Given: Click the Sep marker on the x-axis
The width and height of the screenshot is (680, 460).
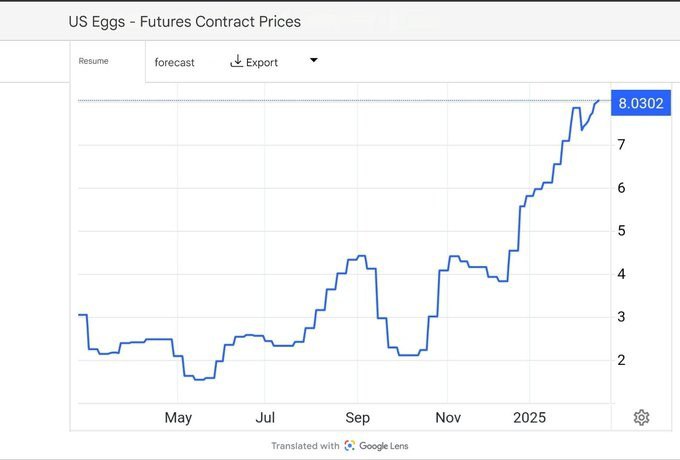Looking at the screenshot, I should coord(358,417).
